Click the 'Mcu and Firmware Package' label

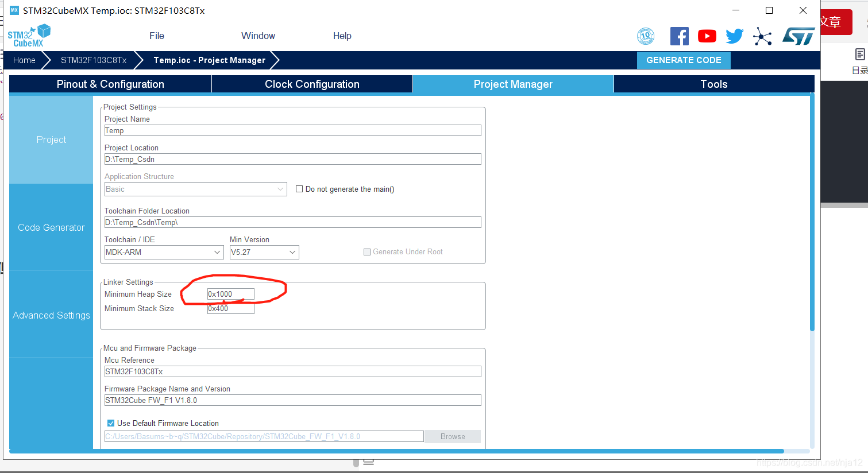(x=150, y=348)
